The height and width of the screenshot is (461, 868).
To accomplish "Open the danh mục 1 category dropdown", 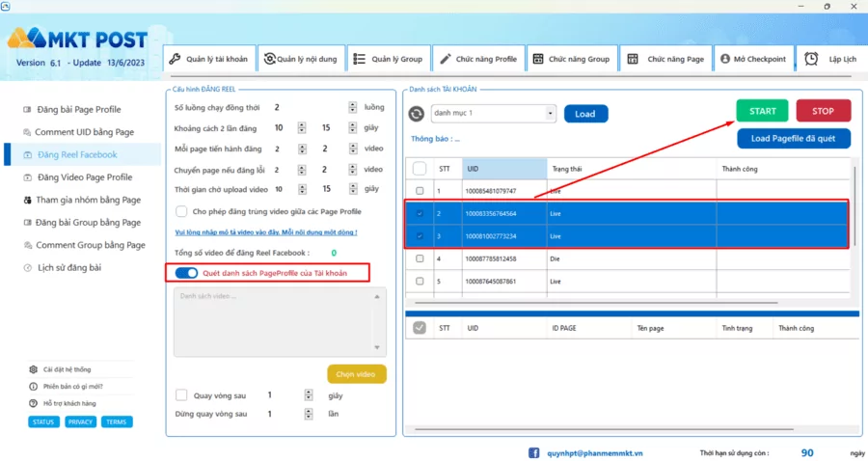I will pos(494,113).
